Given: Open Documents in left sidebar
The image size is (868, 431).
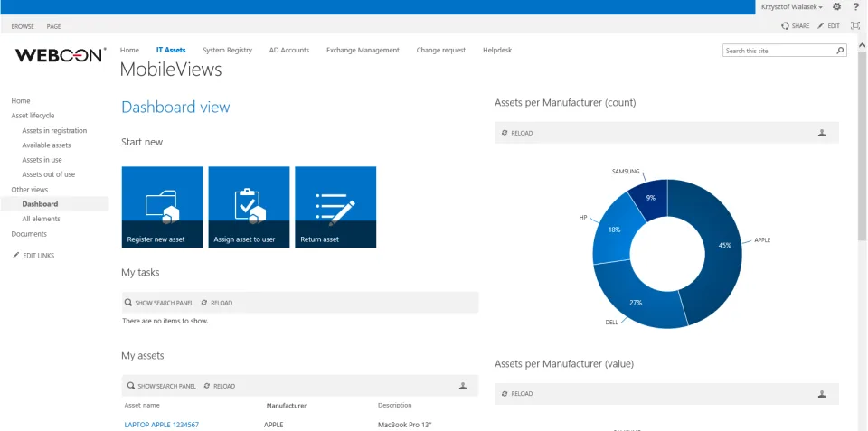Looking at the screenshot, I should click(29, 234).
